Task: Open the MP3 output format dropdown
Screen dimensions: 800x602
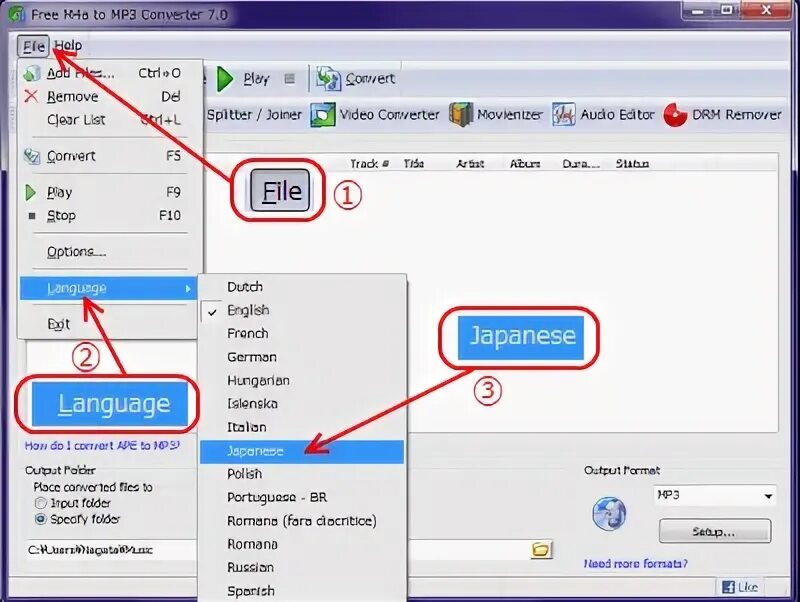Action: point(714,495)
